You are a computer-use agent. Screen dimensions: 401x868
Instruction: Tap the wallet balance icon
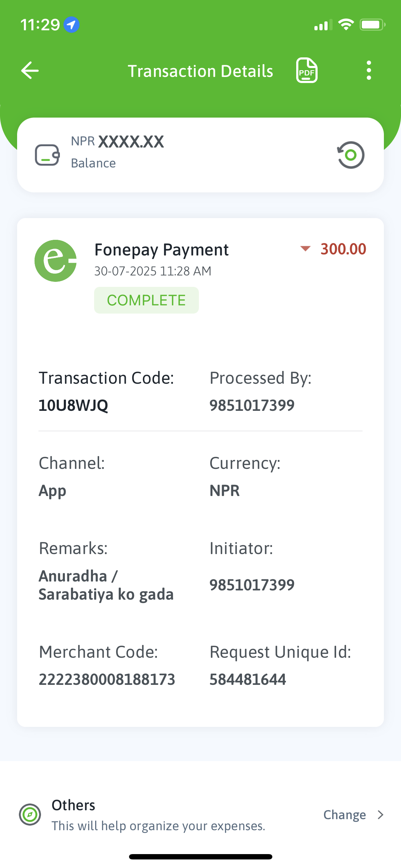tap(47, 155)
